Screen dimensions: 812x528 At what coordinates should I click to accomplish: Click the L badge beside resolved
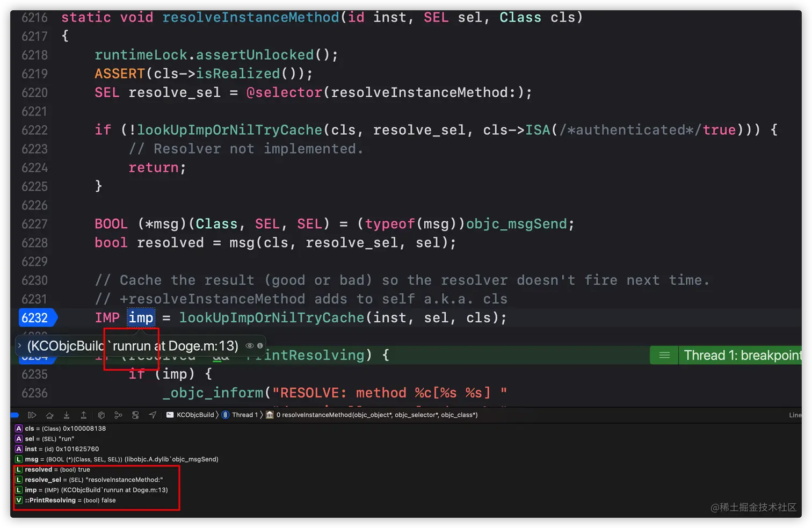point(19,469)
